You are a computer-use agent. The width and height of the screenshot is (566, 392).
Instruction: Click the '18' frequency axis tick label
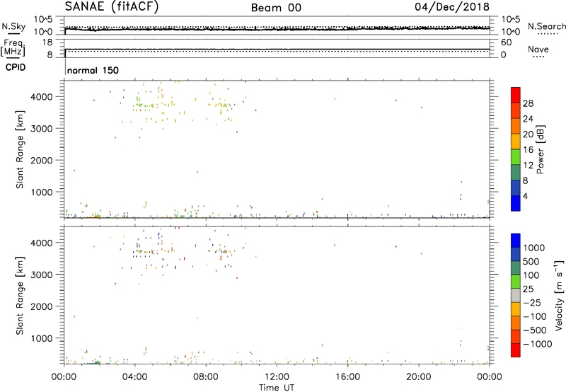pyautogui.click(x=47, y=42)
